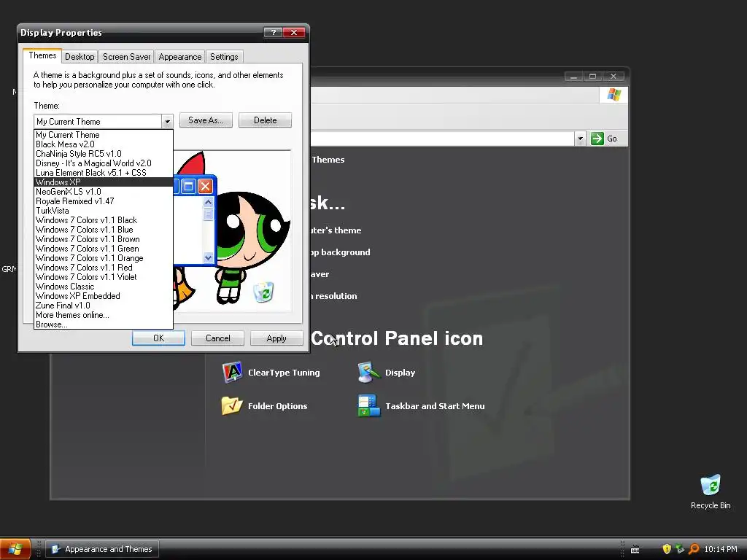The height and width of the screenshot is (560, 747).
Task: Click the preview window's red close icon
Action: point(205,186)
